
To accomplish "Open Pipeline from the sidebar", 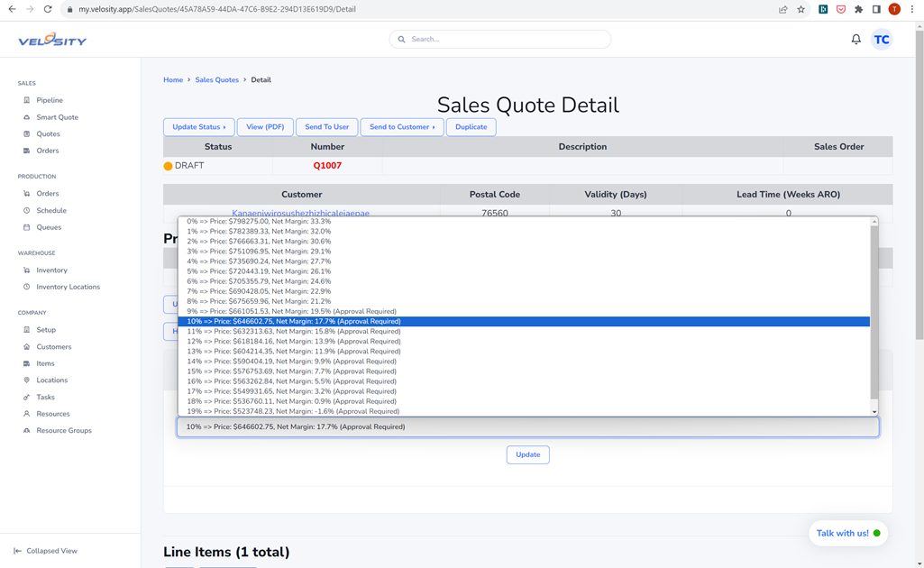I will click(x=50, y=100).
